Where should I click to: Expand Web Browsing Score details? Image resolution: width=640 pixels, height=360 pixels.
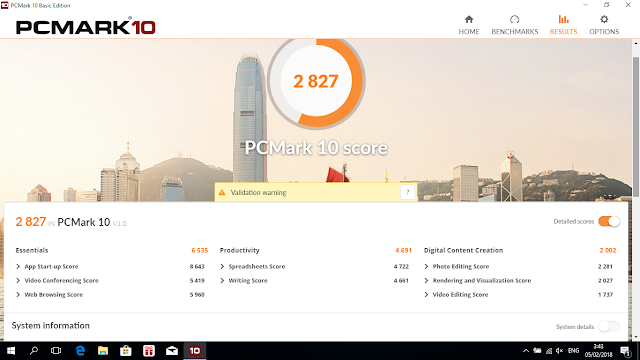(x=18, y=295)
